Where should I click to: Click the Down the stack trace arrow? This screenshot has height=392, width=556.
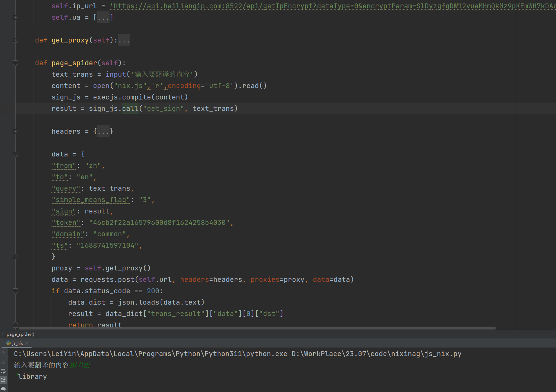click(3, 362)
